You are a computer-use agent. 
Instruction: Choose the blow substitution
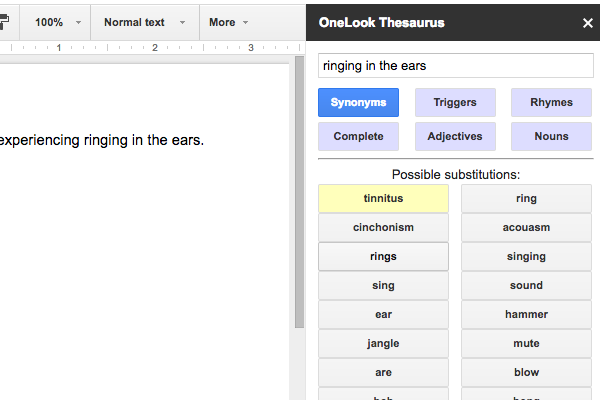tap(526, 372)
